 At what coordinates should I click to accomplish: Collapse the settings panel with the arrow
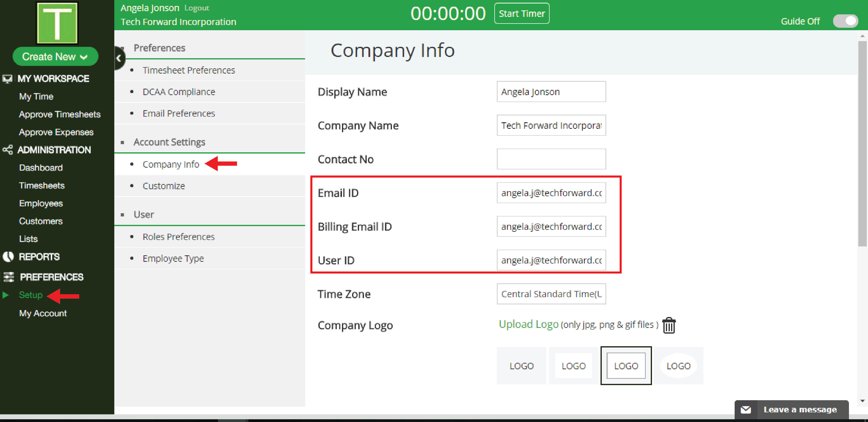[x=119, y=58]
